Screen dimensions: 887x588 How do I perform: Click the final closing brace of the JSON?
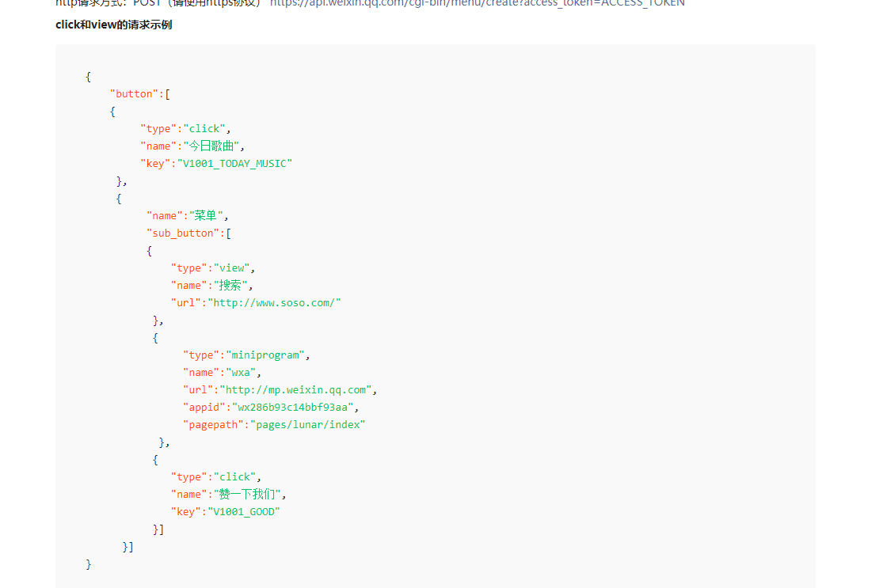(88, 564)
